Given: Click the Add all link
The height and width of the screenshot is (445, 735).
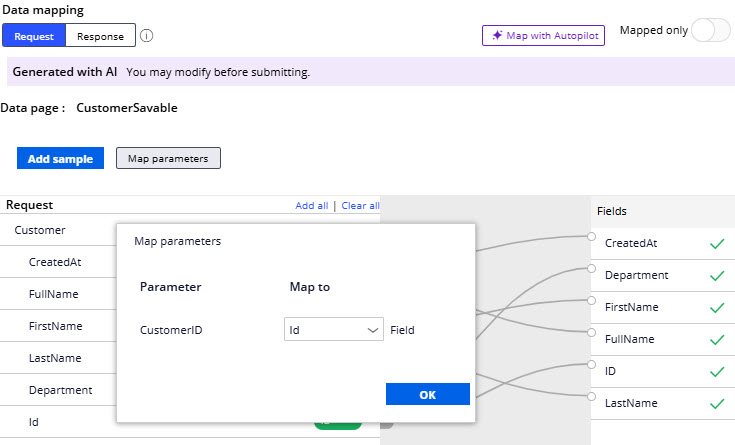Looking at the screenshot, I should pos(312,205).
